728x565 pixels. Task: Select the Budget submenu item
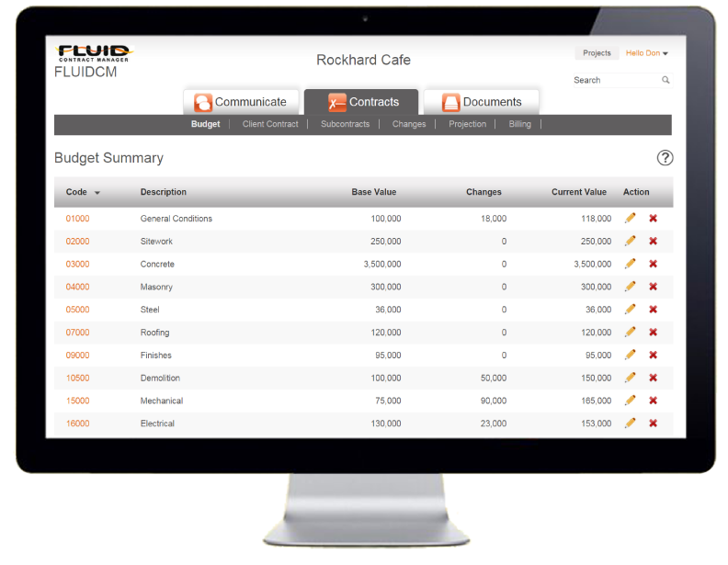(205, 124)
